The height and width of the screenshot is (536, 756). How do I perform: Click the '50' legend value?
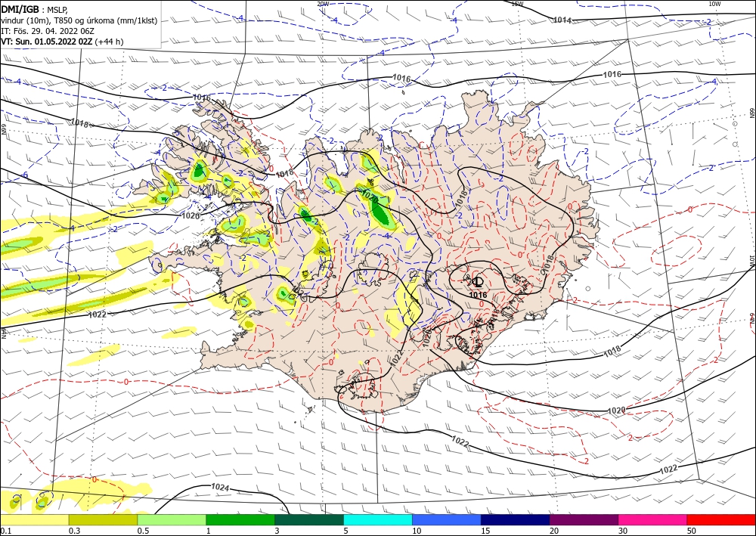click(692, 531)
